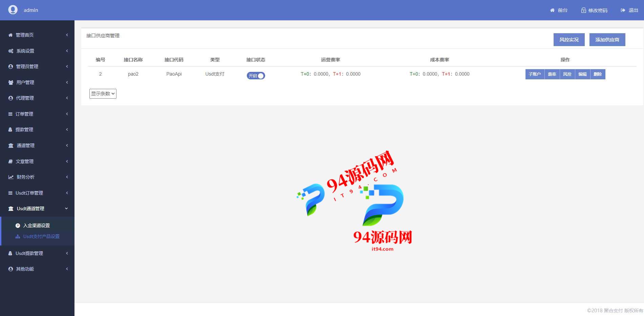Click the bag icon next to Usdt提款管理
644x316 pixels.
(10, 253)
